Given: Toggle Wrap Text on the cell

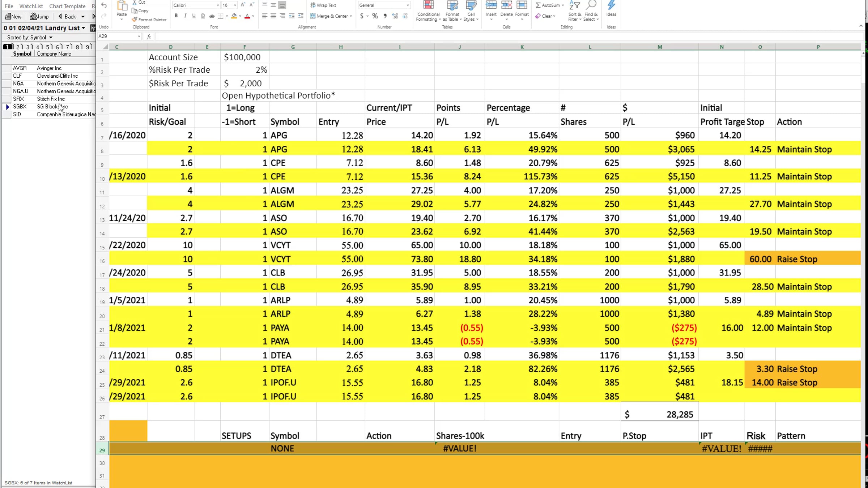Looking at the screenshot, I should pyautogui.click(x=323, y=5).
